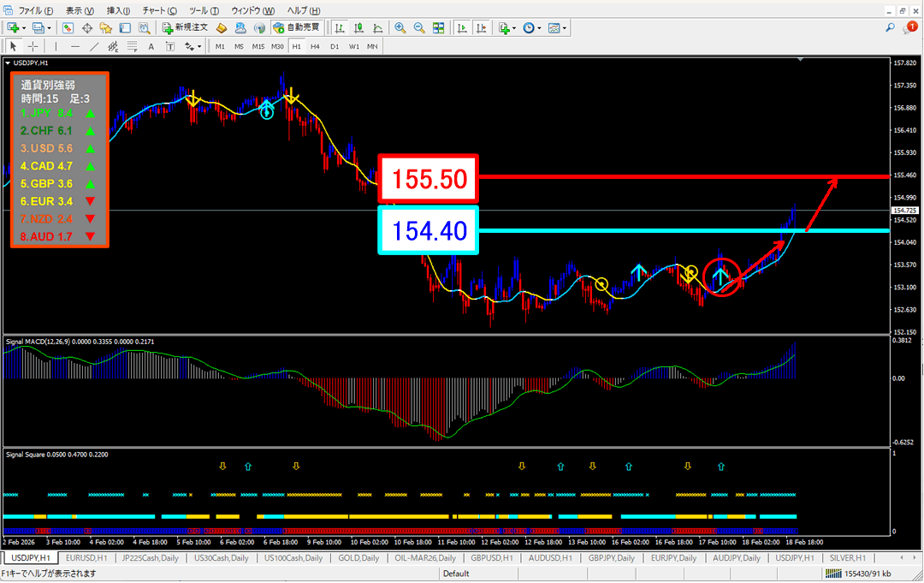Screen dimensions: 924x583
Task: Zoom in on the chart with magnifier
Action: [x=400, y=27]
